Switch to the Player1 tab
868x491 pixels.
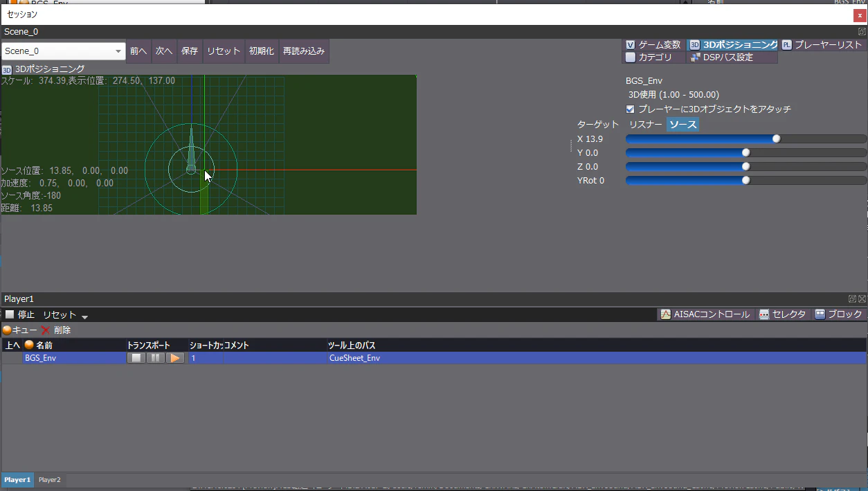point(17,480)
